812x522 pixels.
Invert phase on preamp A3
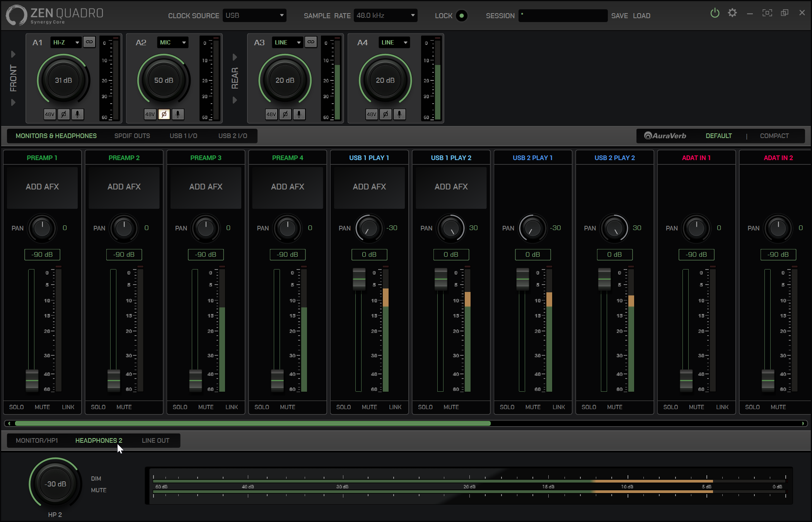click(x=285, y=114)
